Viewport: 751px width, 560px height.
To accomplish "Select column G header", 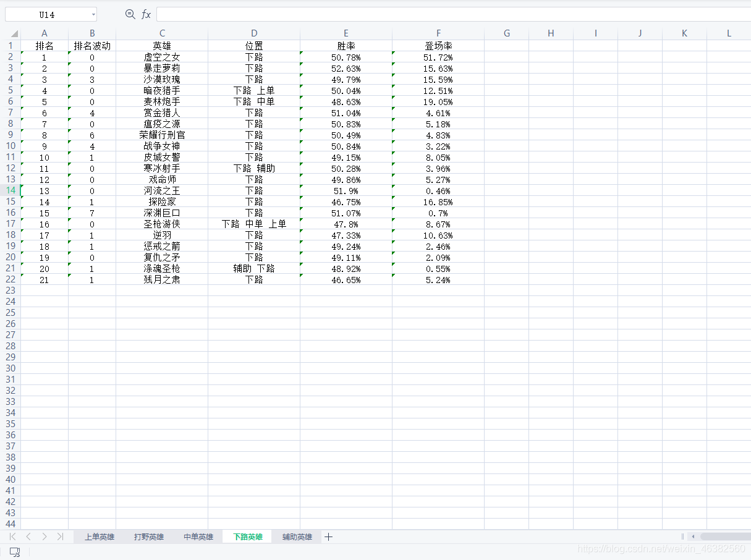I will 506,33.
